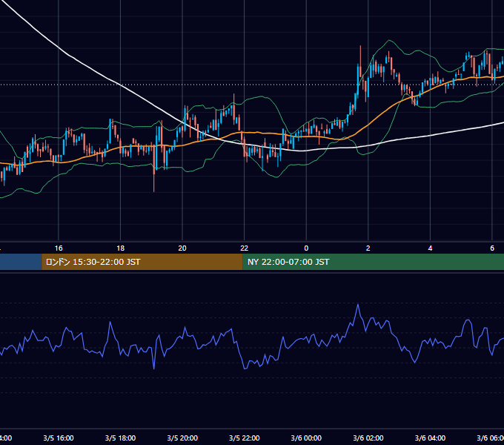Screen dimensions: 504x445
Task: Click the 22 hour label on the chart axis
Action: coord(245,248)
